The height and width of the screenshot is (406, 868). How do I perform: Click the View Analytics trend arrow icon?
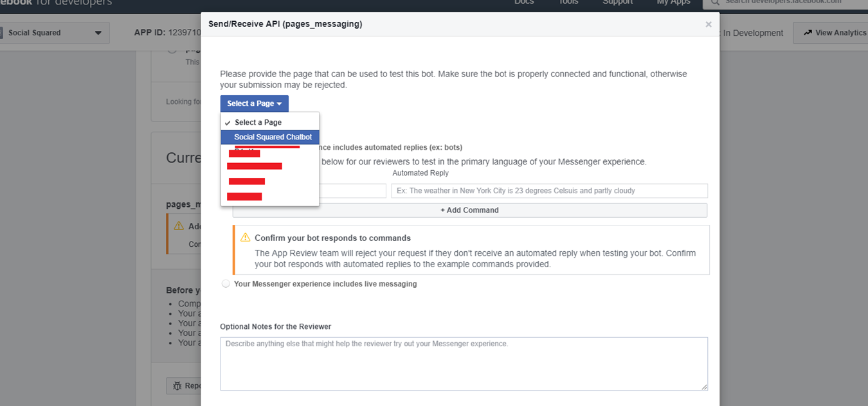pyautogui.click(x=808, y=33)
